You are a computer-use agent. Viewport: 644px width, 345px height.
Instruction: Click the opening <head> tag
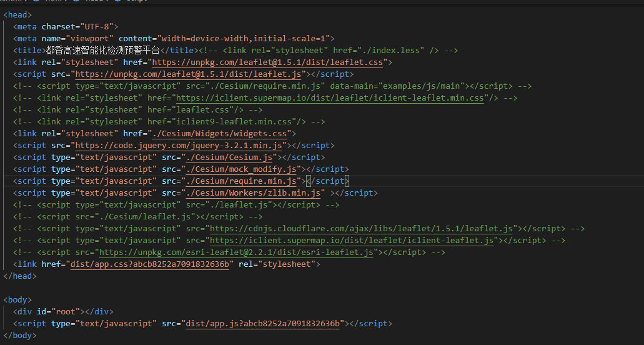17,15
